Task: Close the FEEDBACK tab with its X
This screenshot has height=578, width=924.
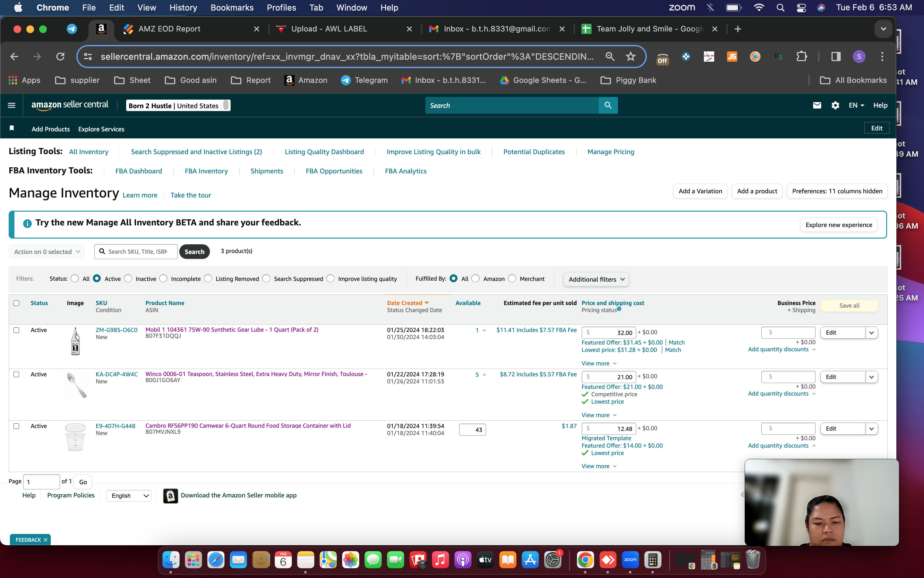Action: click(x=46, y=540)
